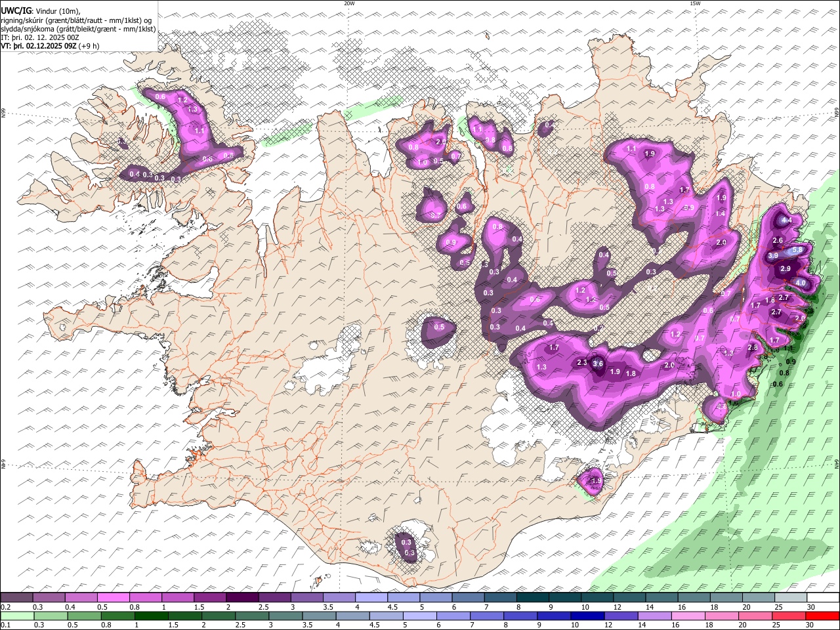Click the 'slydda/snjókoma' legend description line
Screen dimensions: 840x630
pyautogui.click(x=79, y=29)
